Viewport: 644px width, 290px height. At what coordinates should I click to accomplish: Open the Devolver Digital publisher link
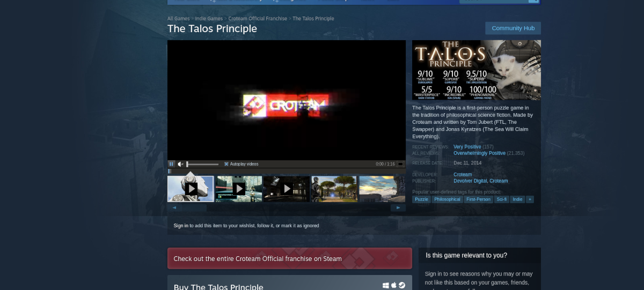tap(470, 181)
